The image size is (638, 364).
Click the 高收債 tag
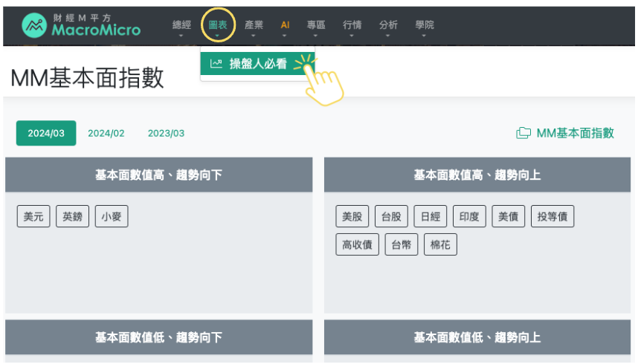tap(357, 244)
